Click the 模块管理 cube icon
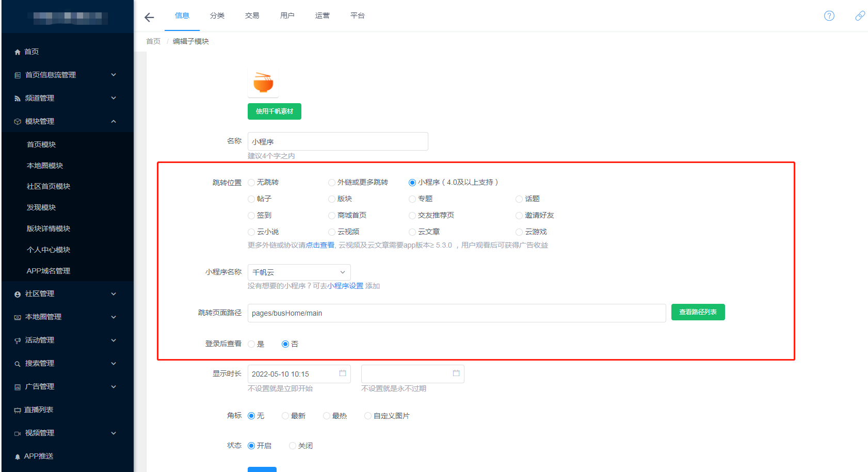868x472 pixels. (x=18, y=122)
